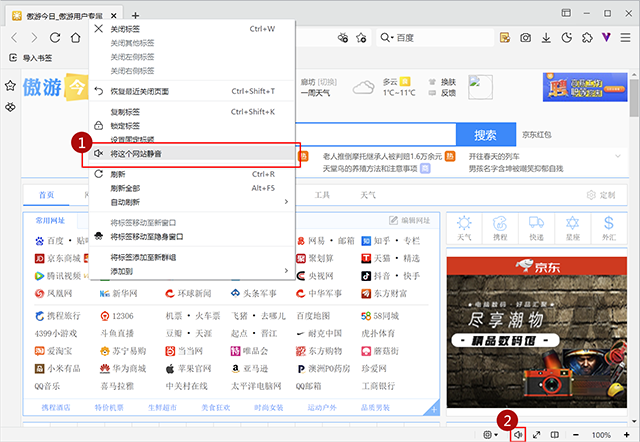The image size is (640, 442).
Task: Toggle night mode moon icon
Action: click(x=567, y=38)
